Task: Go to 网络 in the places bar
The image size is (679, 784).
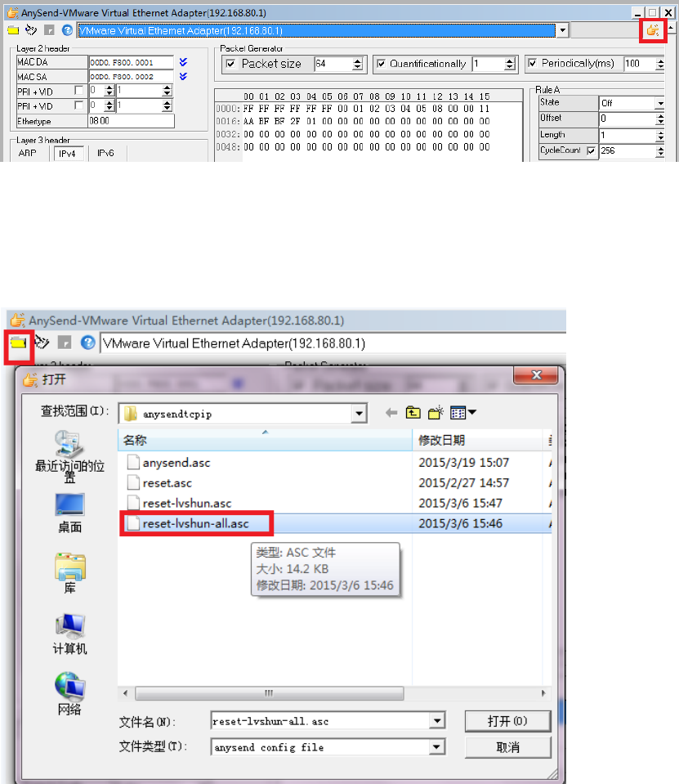Action: tap(69, 694)
